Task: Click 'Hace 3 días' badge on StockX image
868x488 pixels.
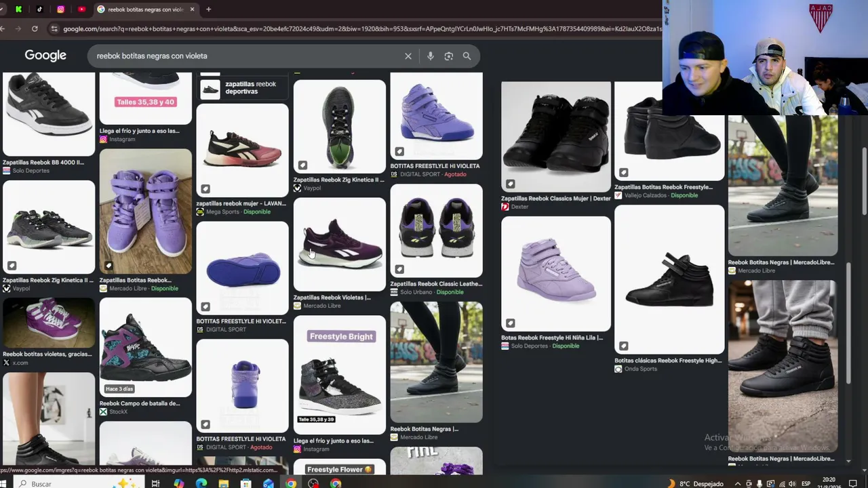Action: point(119,389)
